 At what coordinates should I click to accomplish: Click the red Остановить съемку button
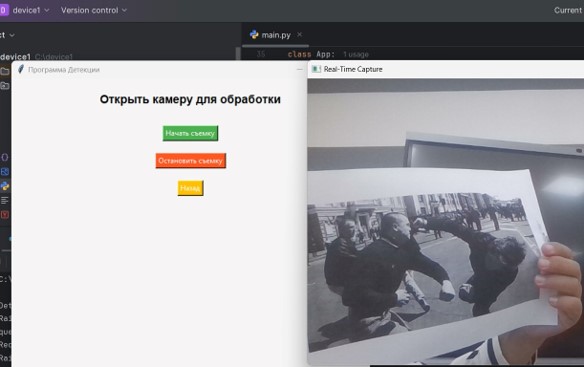pos(191,161)
